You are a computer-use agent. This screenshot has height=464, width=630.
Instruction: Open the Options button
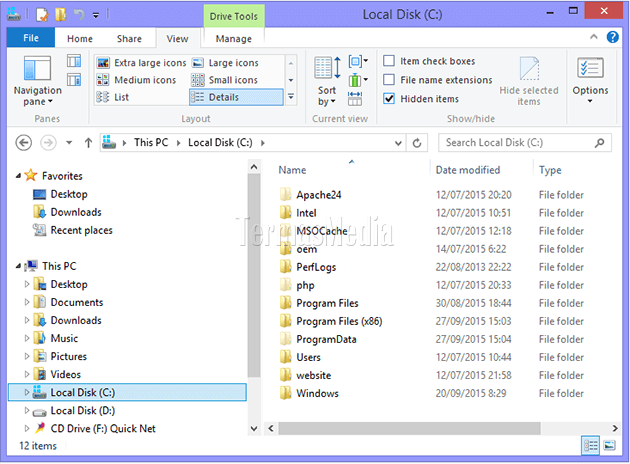[590, 81]
